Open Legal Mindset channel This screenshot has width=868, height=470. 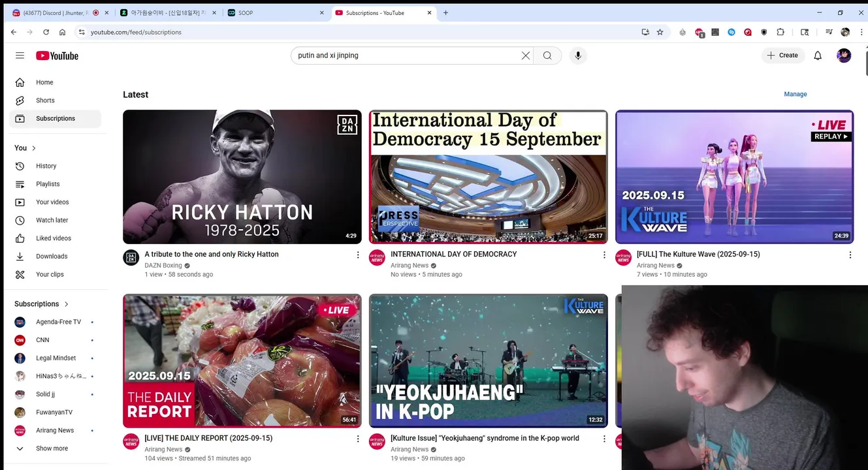[x=56, y=358]
